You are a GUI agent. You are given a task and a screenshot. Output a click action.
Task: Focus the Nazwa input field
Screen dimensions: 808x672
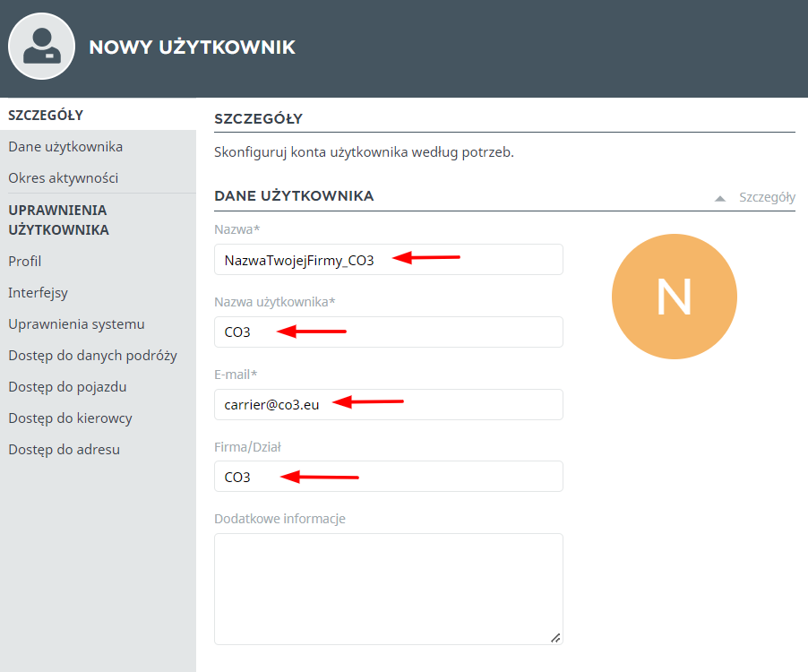[389, 259]
